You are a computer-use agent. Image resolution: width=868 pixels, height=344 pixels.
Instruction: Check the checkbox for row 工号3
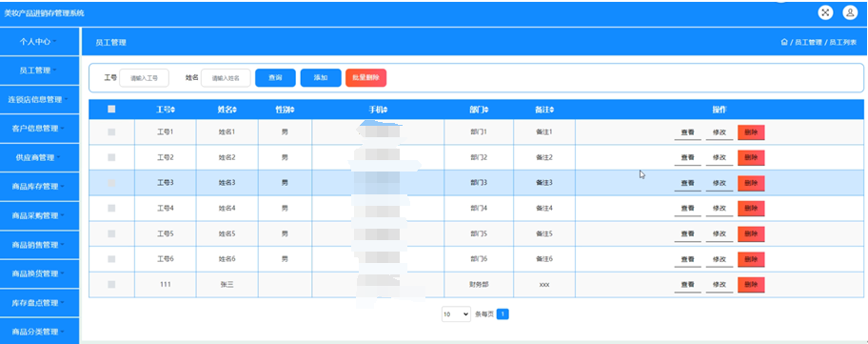click(111, 182)
